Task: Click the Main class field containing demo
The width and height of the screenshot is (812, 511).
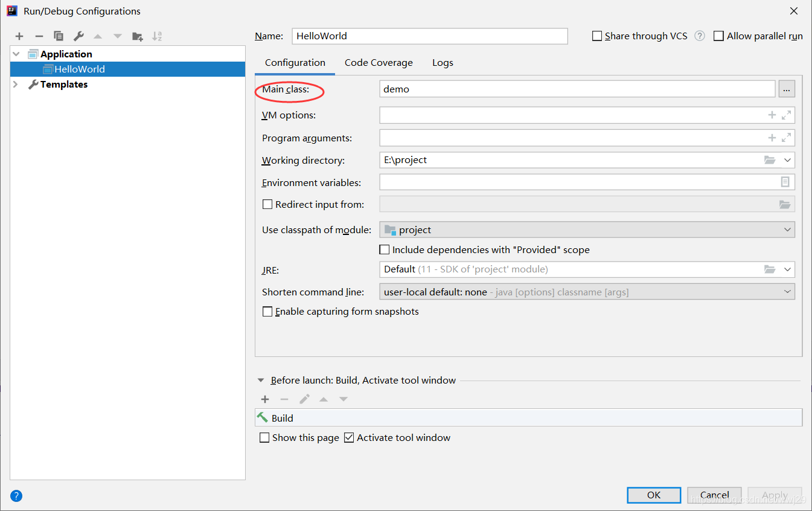Action: pos(577,89)
